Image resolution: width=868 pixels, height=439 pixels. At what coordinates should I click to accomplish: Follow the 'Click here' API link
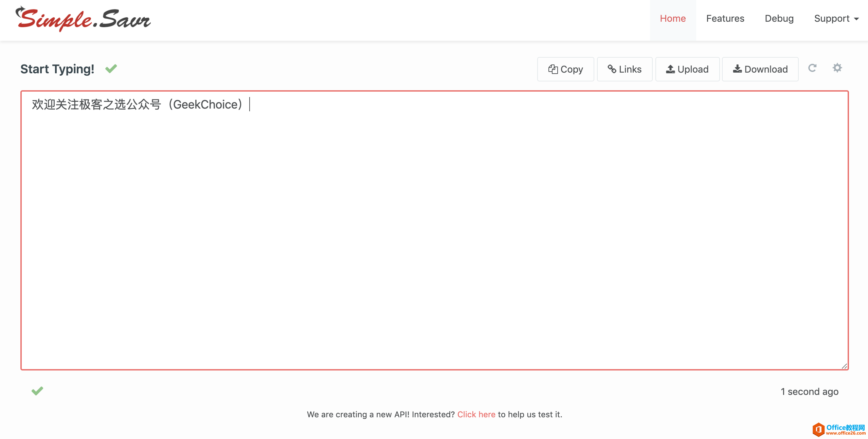tap(476, 414)
